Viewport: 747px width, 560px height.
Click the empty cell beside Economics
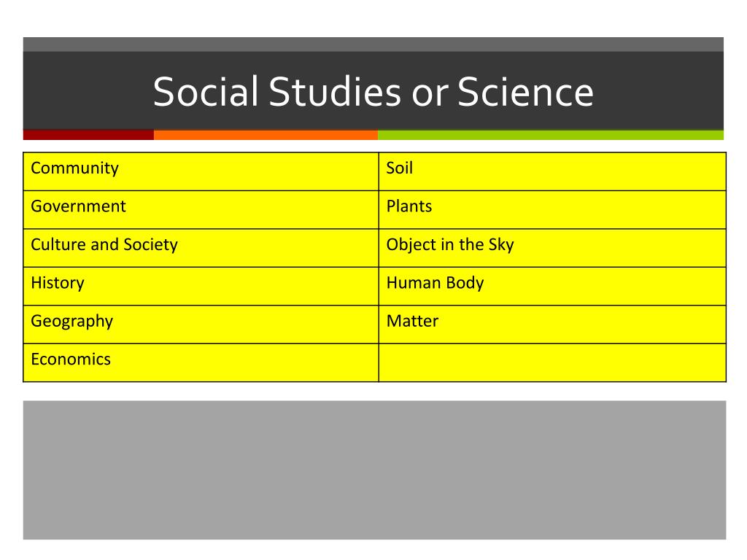(553, 363)
